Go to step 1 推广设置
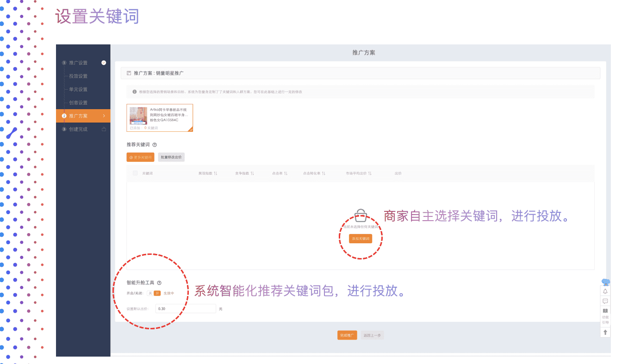Viewport: 628px width, 364px height. [78, 63]
